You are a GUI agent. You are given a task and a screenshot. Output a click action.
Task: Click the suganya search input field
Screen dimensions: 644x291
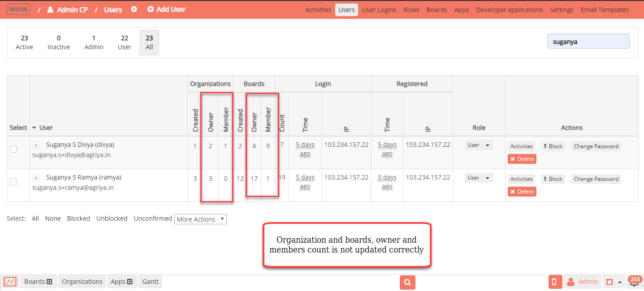[x=588, y=41]
